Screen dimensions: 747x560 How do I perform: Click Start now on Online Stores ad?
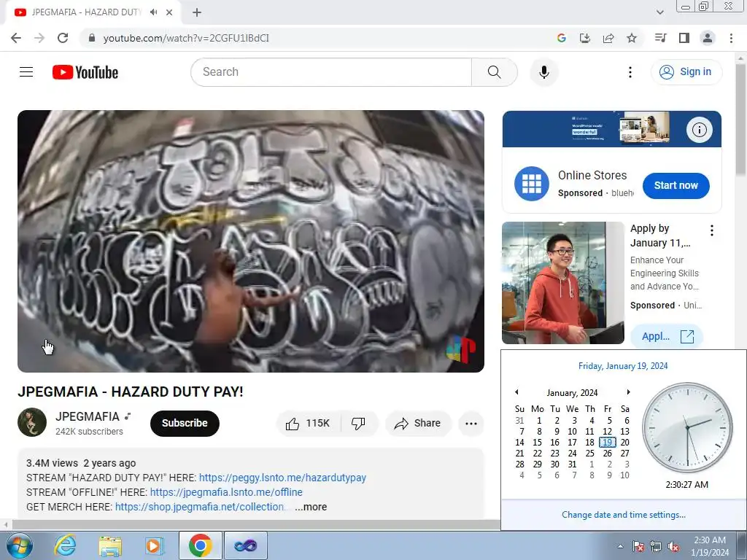click(x=676, y=186)
